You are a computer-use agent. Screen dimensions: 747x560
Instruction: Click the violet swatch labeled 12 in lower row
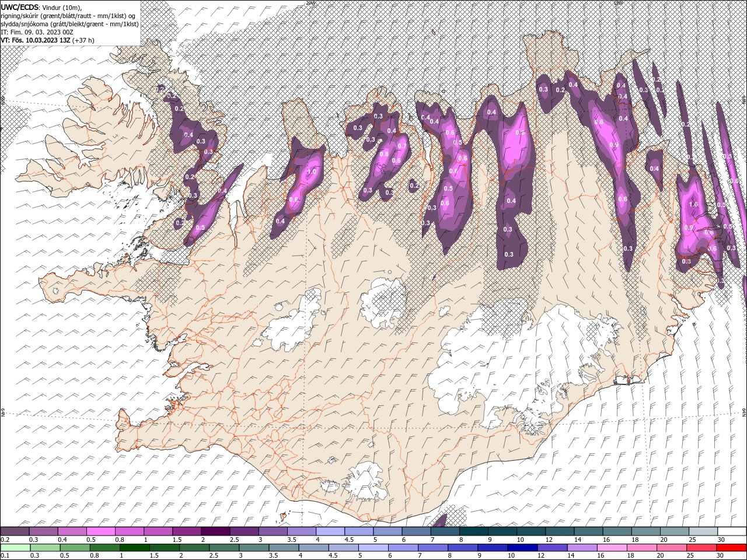click(x=551, y=548)
